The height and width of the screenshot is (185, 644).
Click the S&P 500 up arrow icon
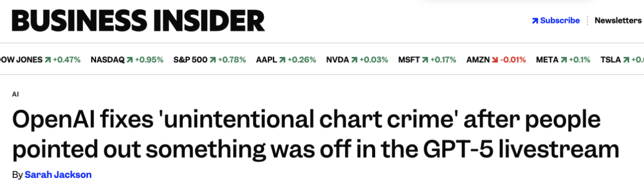213,60
